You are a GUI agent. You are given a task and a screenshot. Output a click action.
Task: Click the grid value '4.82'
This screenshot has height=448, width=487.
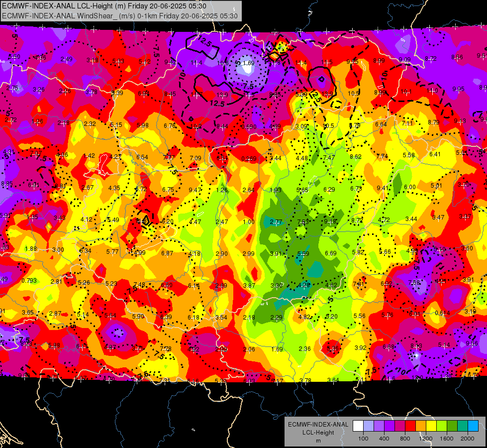coord(304,317)
